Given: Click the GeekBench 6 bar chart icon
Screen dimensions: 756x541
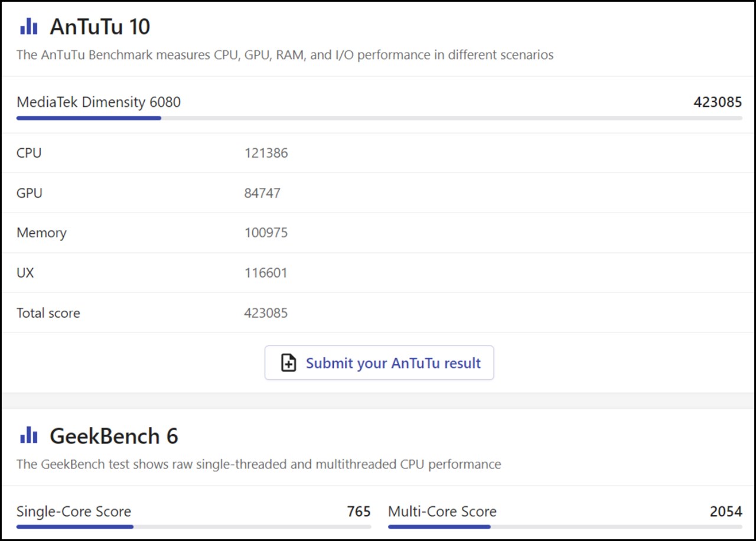Looking at the screenshot, I should click(28, 436).
